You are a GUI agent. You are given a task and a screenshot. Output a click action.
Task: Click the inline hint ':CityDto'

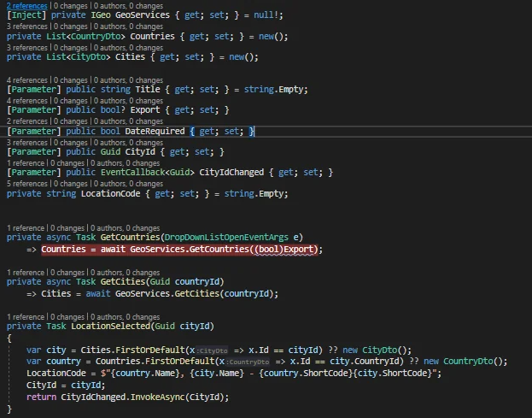pyautogui.click(x=212, y=350)
